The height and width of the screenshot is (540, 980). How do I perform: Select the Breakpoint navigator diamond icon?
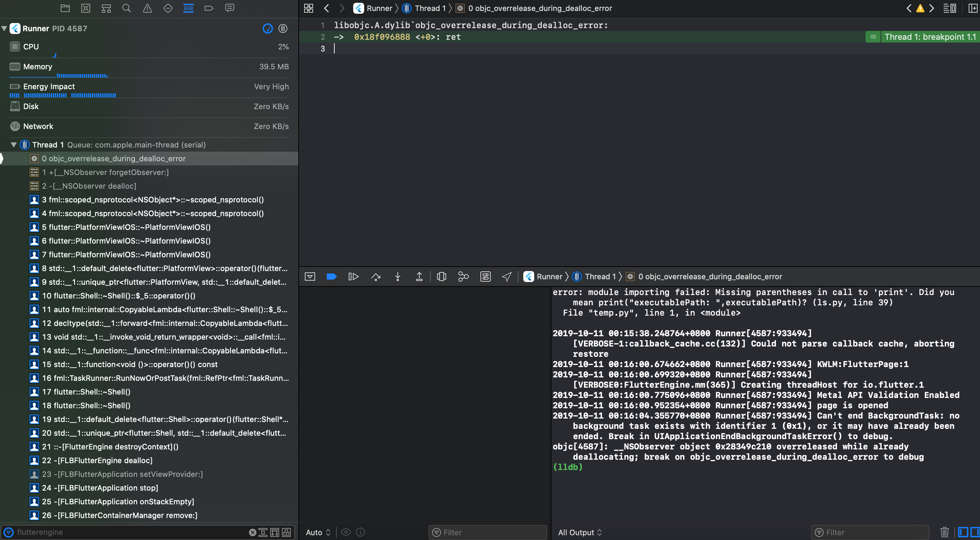coord(168,8)
